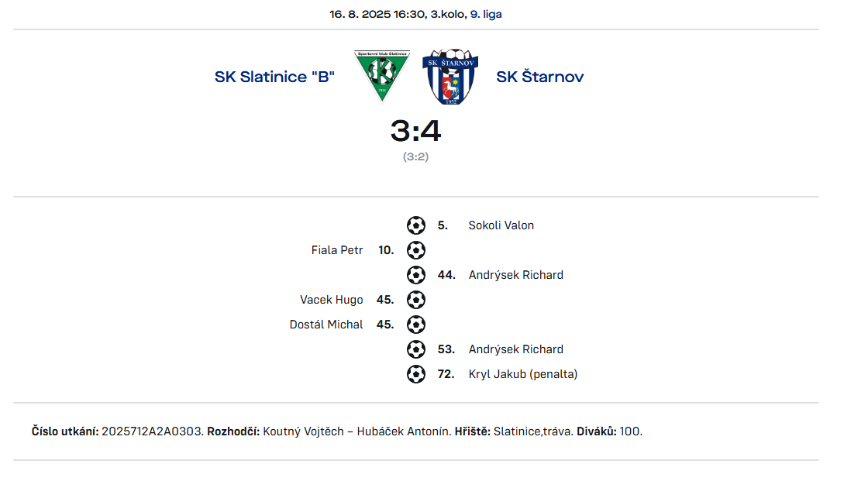Click goal ball icon for Sokoli Valon
Image resolution: width=868 pixels, height=488 pixels.
click(415, 225)
